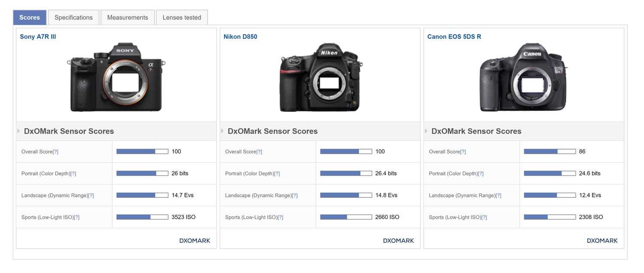The image size is (644, 273).
Task: Click the Canon EOS 5DS R Overall Score bar
Action: [550, 151]
